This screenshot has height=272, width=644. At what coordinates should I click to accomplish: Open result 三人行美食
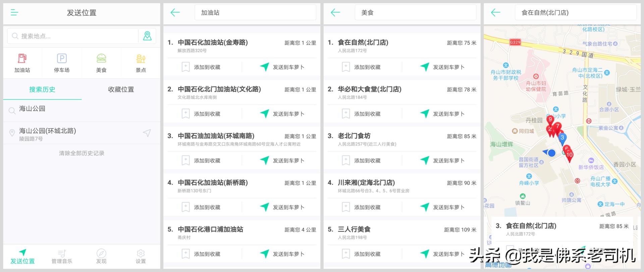click(402, 233)
